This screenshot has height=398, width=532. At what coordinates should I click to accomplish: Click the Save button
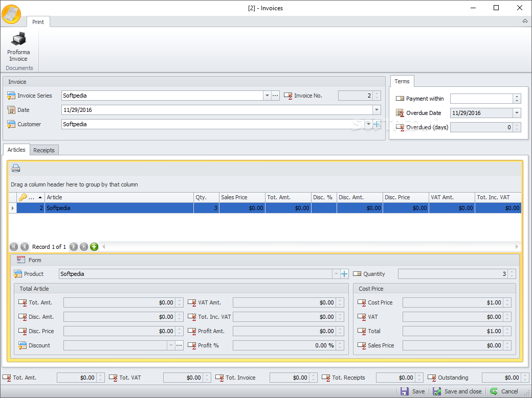tap(413, 391)
